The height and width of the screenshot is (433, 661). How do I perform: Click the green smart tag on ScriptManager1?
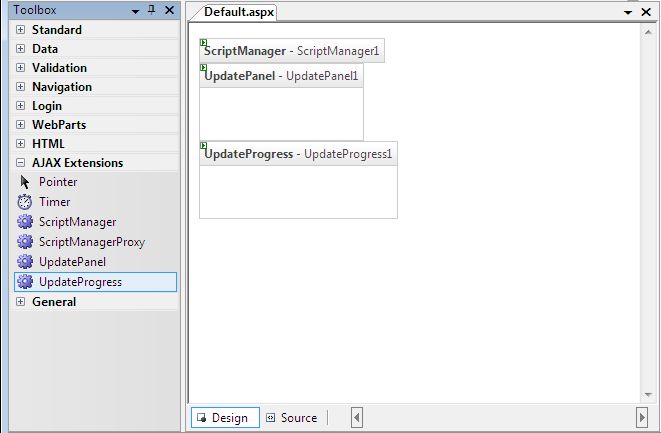(x=204, y=42)
